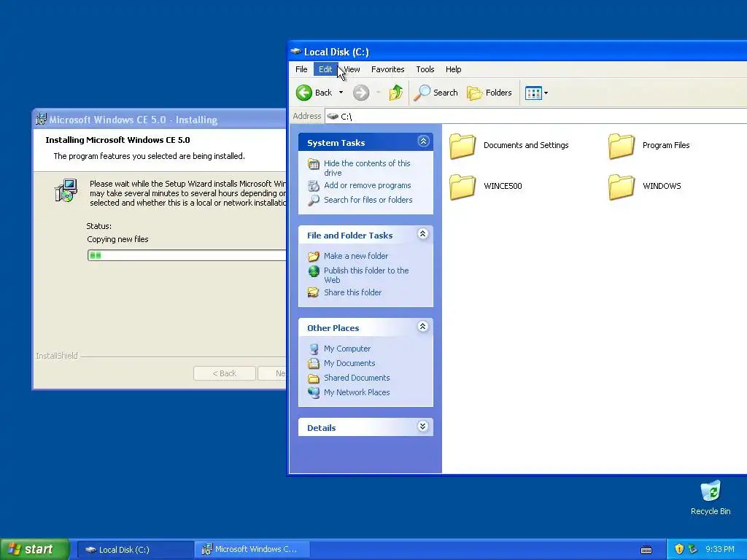
Task: Collapse the System Tasks panel
Action: point(423,141)
